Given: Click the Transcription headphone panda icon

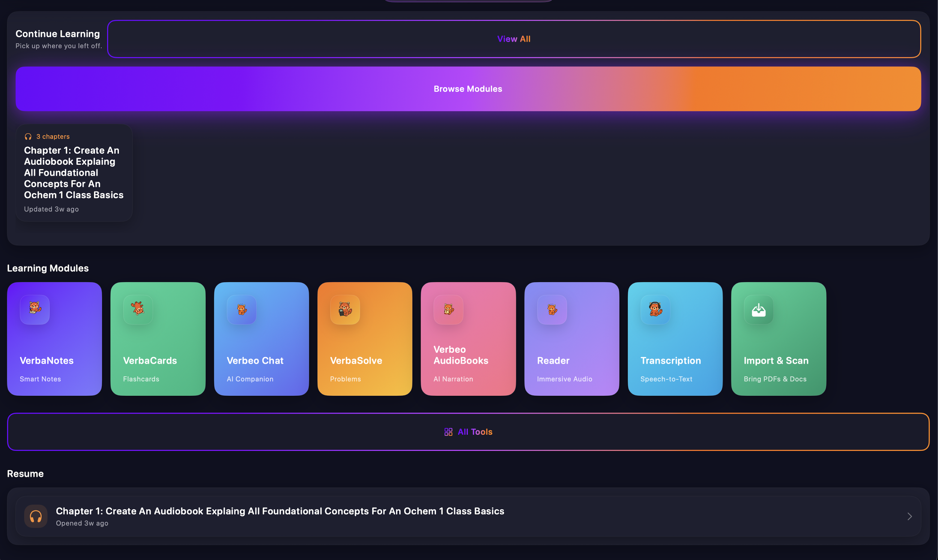Looking at the screenshot, I should [655, 310].
